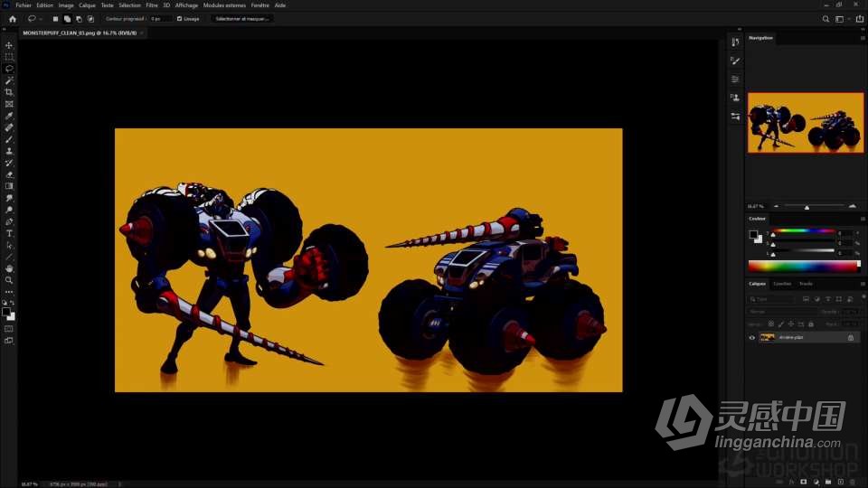This screenshot has height=488, width=868.
Task: Go to the Home screen
Action: coord(12,19)
